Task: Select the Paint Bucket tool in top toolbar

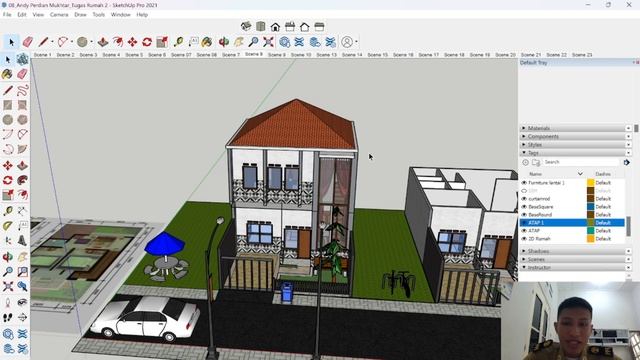Action: (207, 42)
